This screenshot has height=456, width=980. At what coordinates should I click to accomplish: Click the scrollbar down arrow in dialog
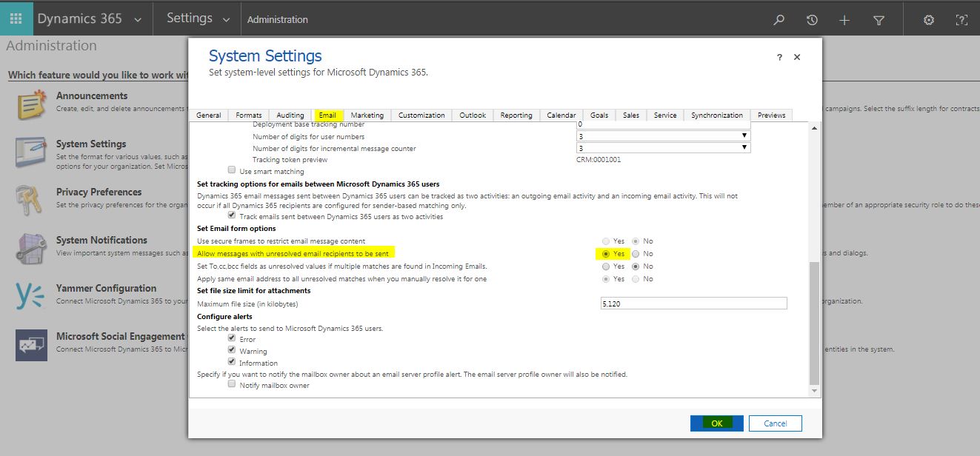point(816,391)
